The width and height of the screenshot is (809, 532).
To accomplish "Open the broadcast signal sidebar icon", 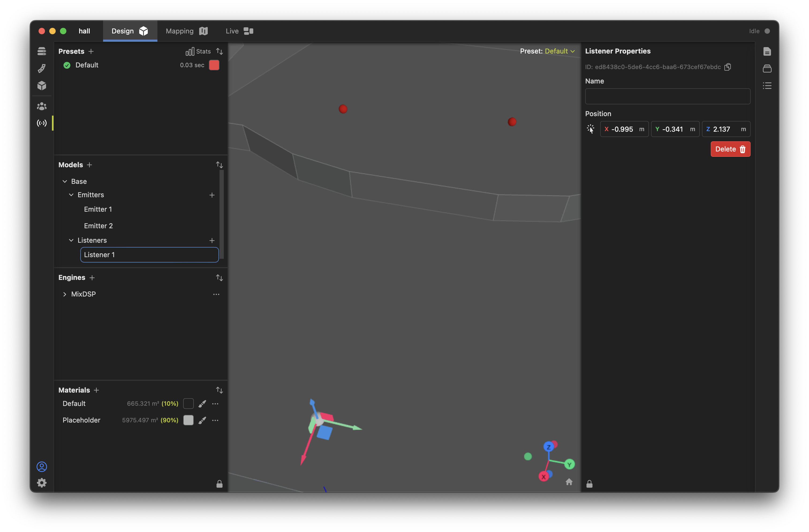I will click(x=42, y=123).
